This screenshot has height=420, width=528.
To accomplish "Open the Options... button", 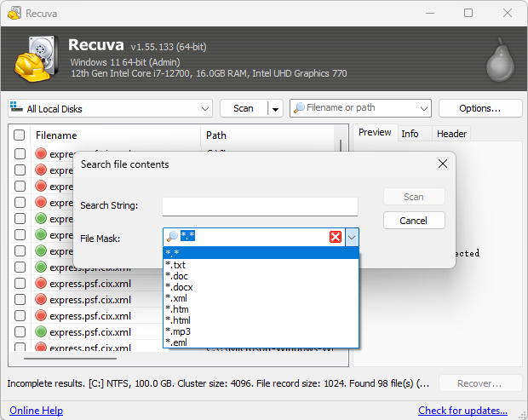I will pos(479,108).
